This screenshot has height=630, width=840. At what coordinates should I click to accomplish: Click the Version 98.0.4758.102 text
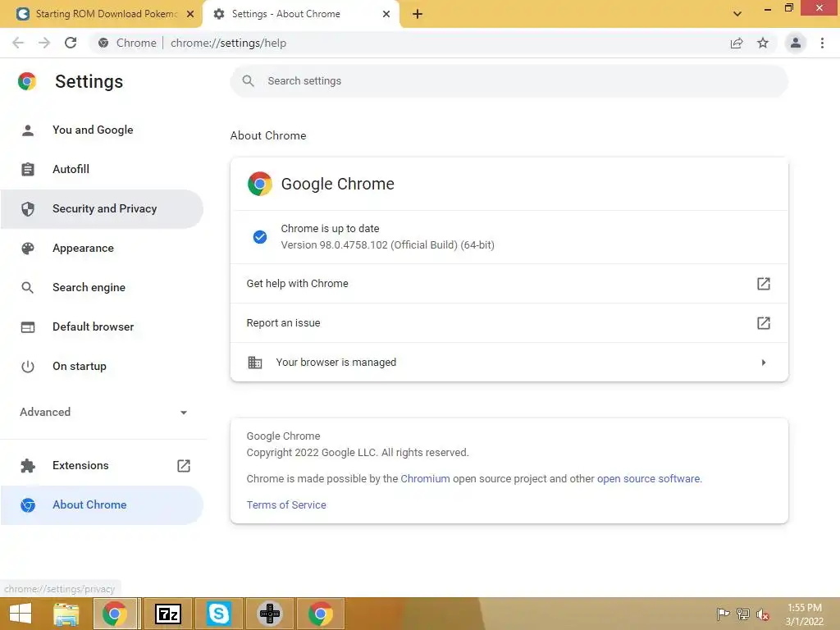387,245
